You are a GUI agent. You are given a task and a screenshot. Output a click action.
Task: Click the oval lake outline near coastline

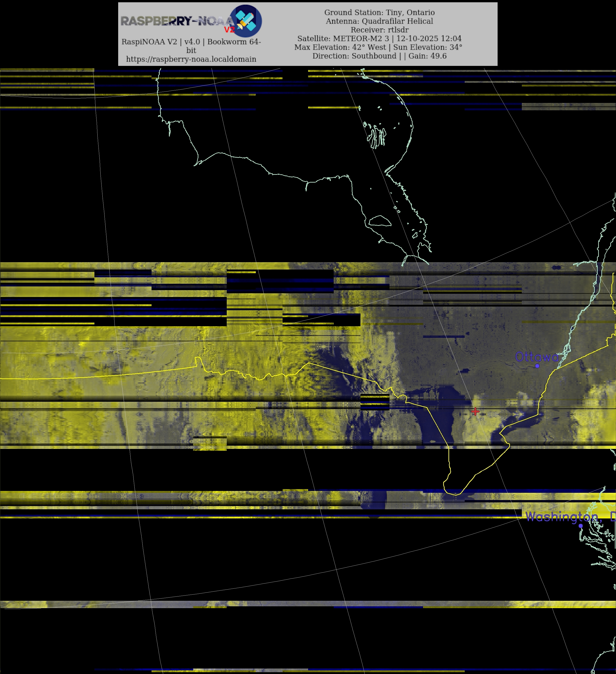coord(380,221)
